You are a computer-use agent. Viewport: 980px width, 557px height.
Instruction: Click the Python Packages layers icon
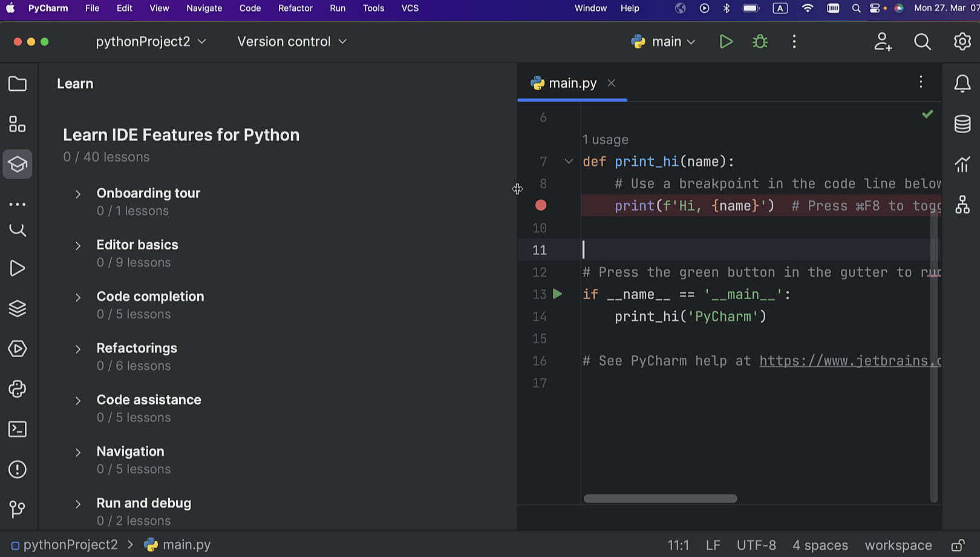coord(18,309)
